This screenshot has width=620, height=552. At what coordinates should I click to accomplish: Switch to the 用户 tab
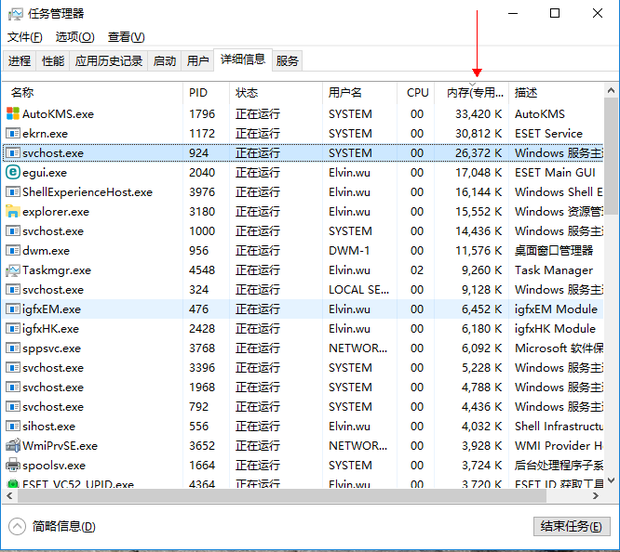coord(198,61)
